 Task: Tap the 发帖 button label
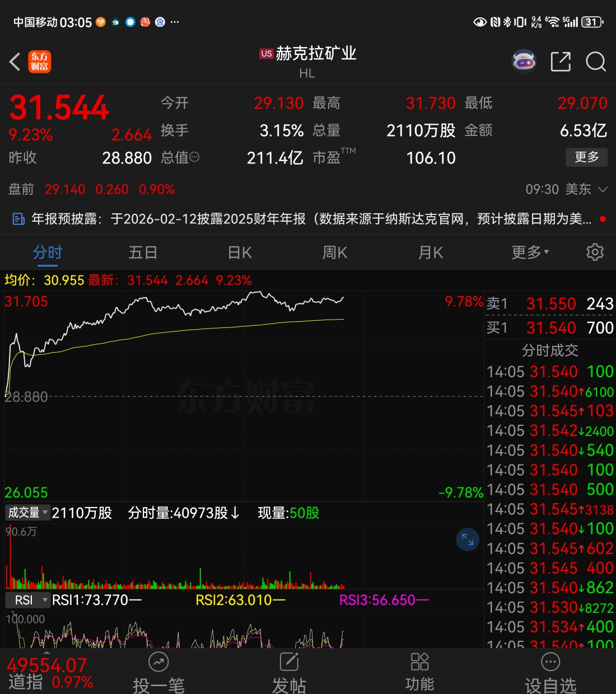click(289, 685)
